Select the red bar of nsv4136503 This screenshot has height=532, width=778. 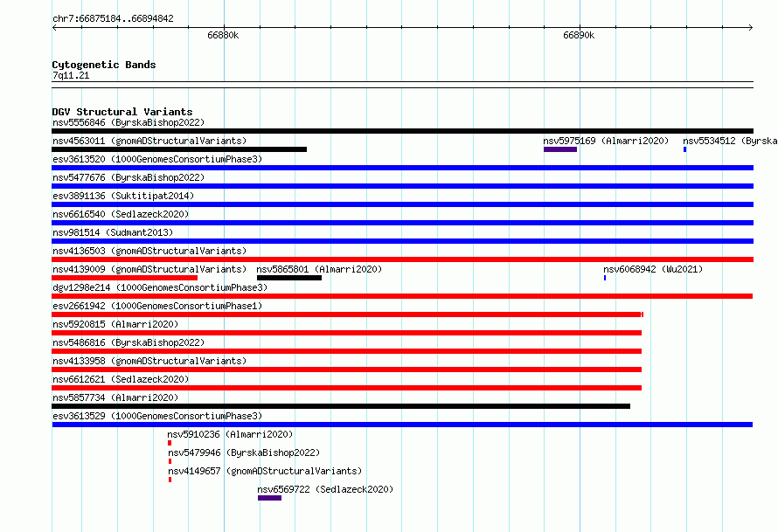point(402,259)
